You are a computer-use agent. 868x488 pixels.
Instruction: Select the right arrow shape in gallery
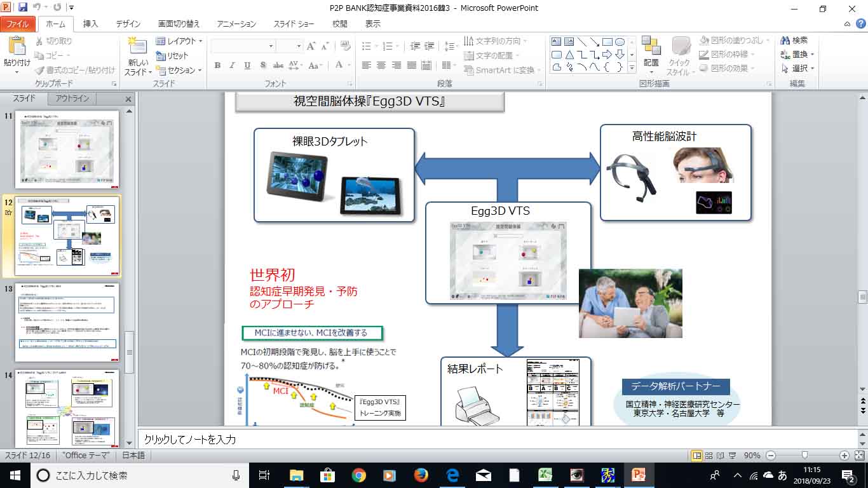tap(607, 55)
